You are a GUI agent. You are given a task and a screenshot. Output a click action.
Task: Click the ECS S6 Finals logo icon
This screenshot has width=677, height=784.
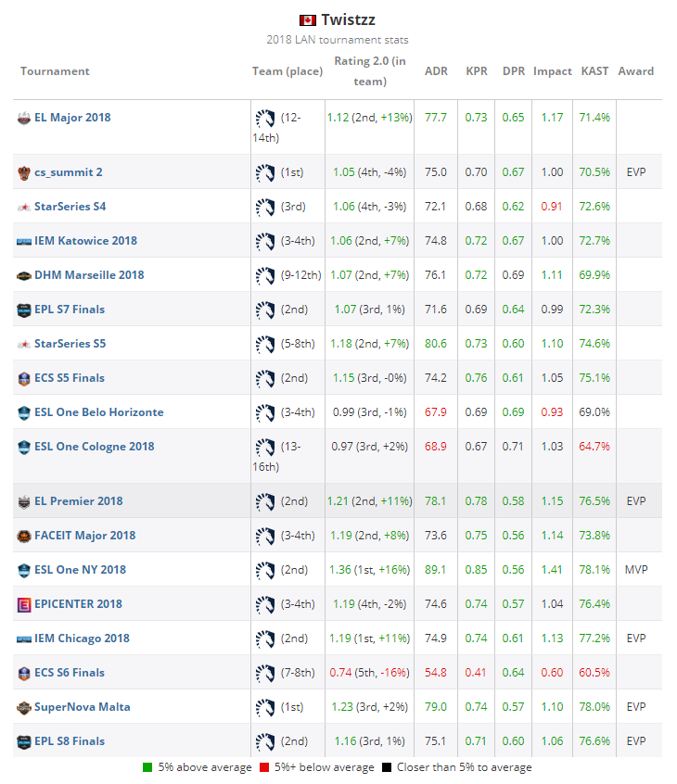point(24,674)
